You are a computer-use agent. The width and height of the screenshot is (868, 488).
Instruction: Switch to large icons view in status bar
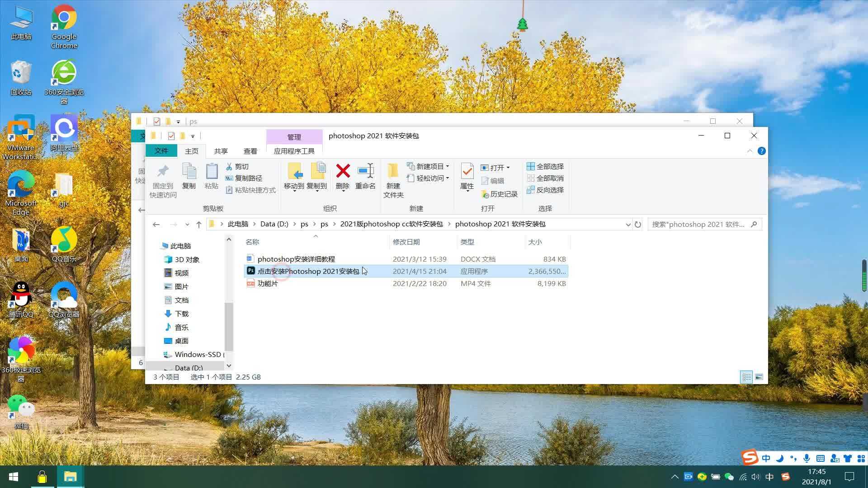(x=759, y=377)
